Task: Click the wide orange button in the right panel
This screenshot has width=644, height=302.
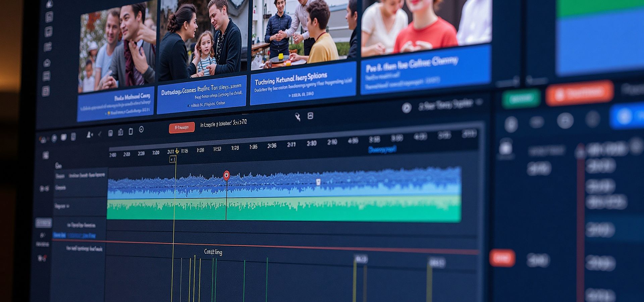Action: pos(580,93)
